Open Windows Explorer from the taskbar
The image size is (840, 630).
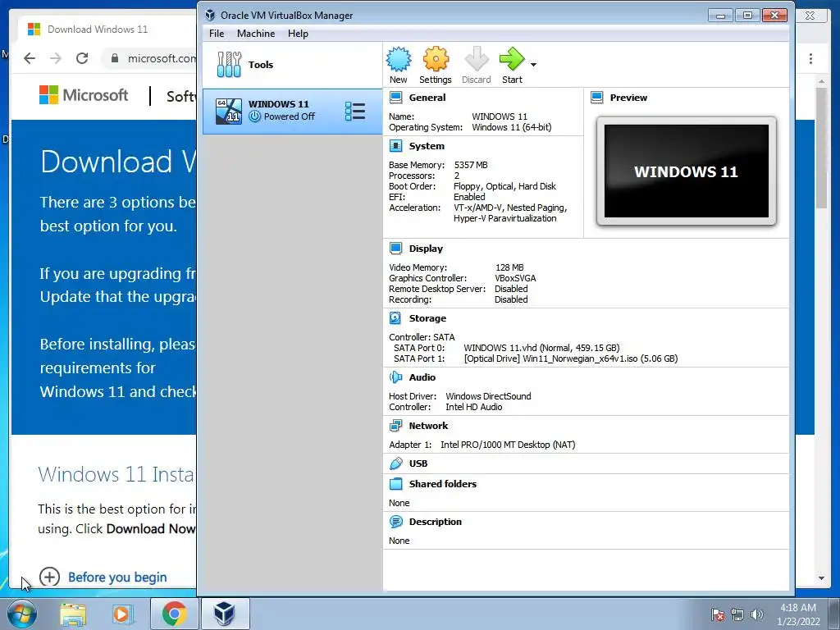coord(73,614)
